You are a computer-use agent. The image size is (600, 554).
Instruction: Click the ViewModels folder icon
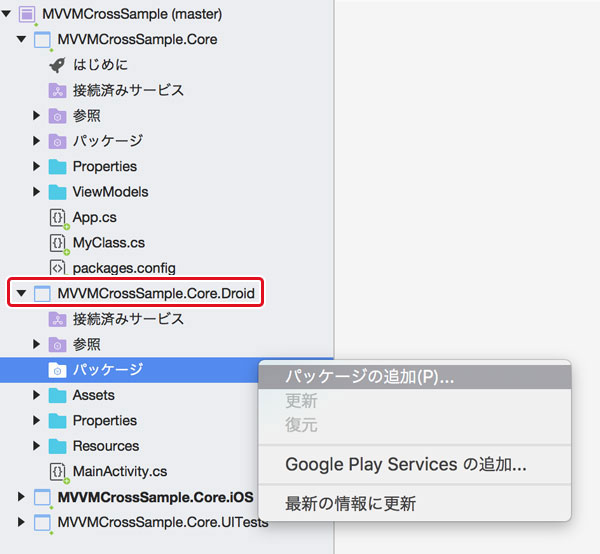57,192
